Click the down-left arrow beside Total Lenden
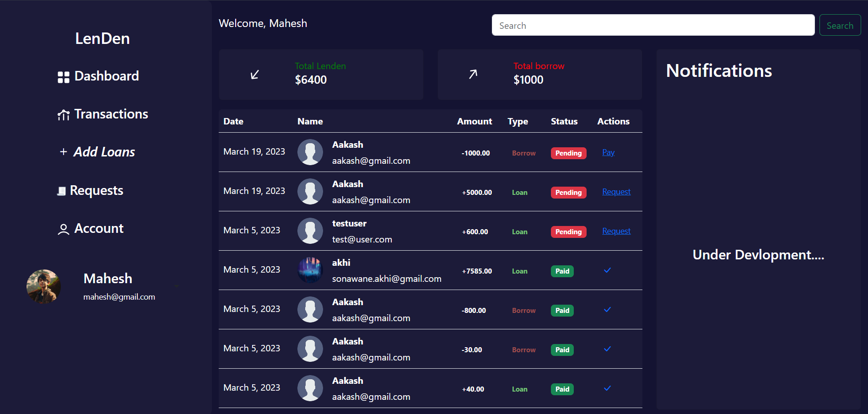 255,74
